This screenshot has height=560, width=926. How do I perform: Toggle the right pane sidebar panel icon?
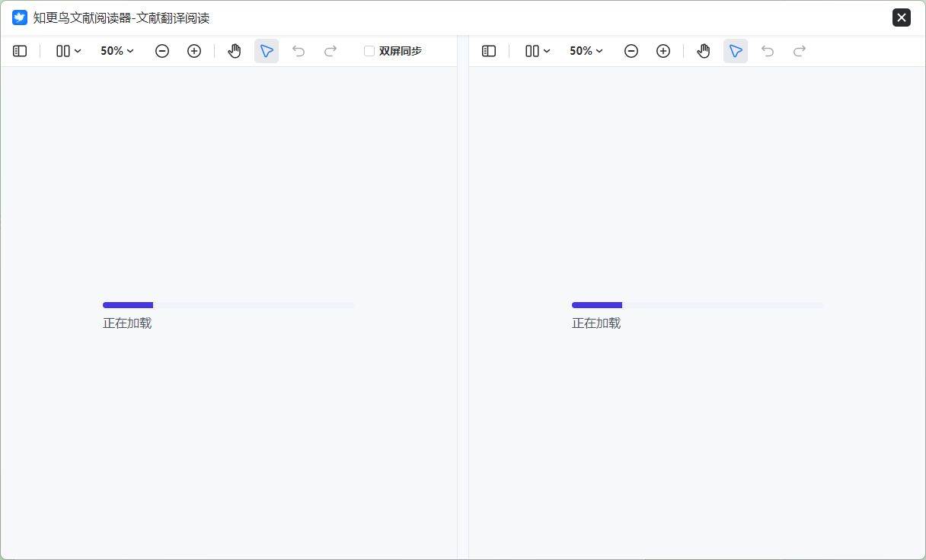coord(489,51)
